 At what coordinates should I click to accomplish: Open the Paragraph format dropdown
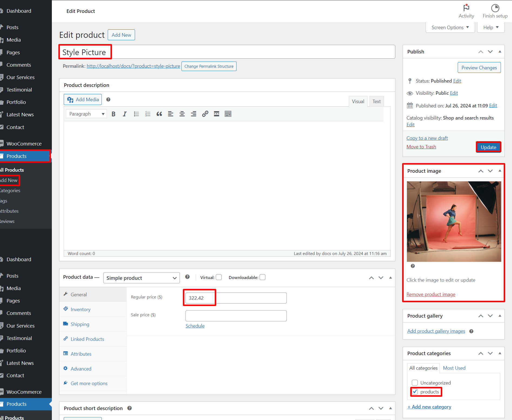pyautogui.click(x=86, y=114)
